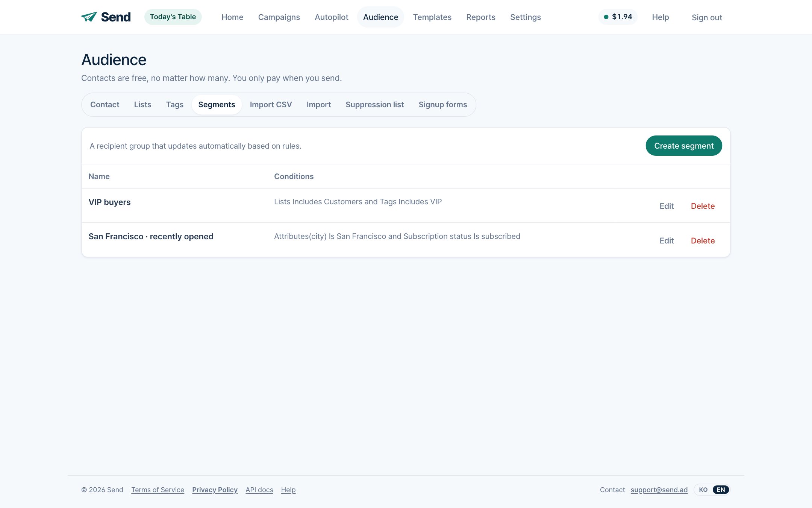Open the Today's Table workspace badge
The height and width of the screenshot is (508, 812).
coord(173,17)
